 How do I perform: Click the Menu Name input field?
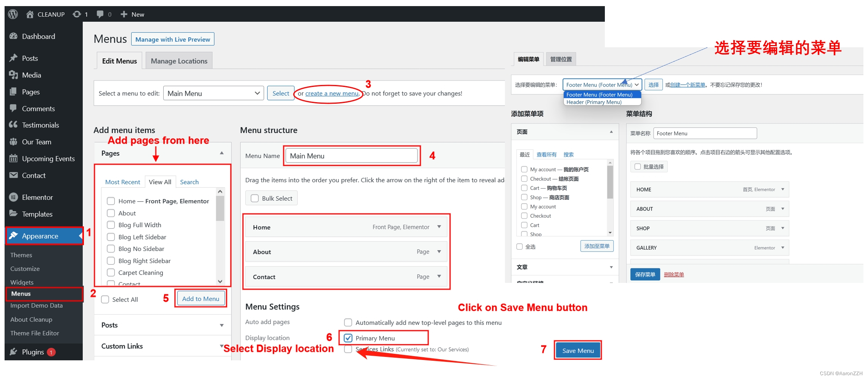click(351, 156)
